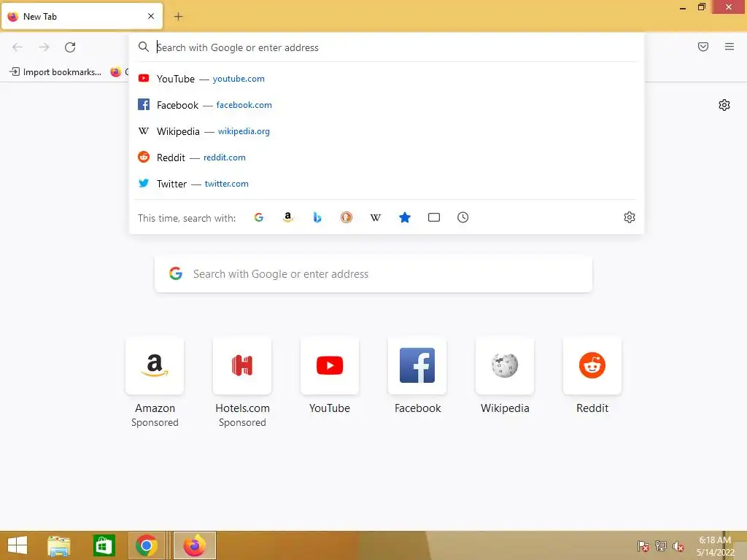Screen dimensions: 747x560
Task: Open YouTube suggestion youtube.com
Action: click(387, 79)
